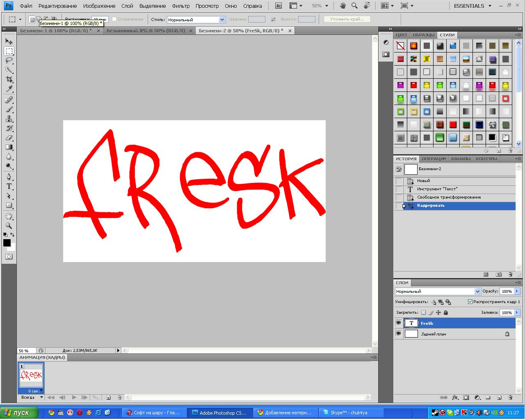Select the Zoom tool in toolbox
Screen dimensions: 525x420
pos(9,226)
